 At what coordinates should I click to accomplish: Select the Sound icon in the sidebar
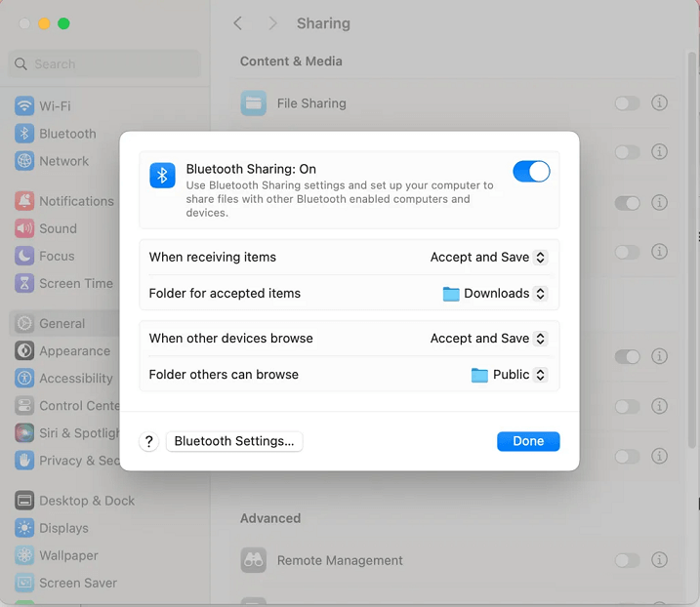tap(24, 228)
